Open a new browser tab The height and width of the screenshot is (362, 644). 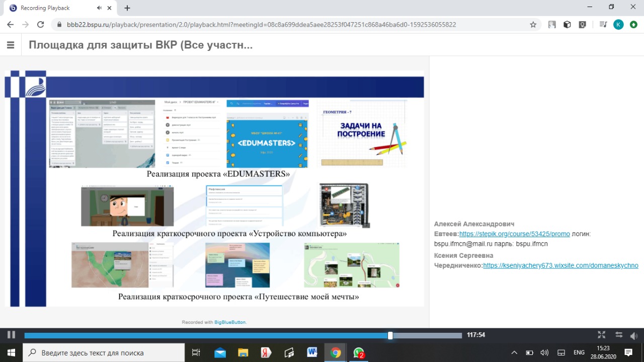tap(127, 8)
